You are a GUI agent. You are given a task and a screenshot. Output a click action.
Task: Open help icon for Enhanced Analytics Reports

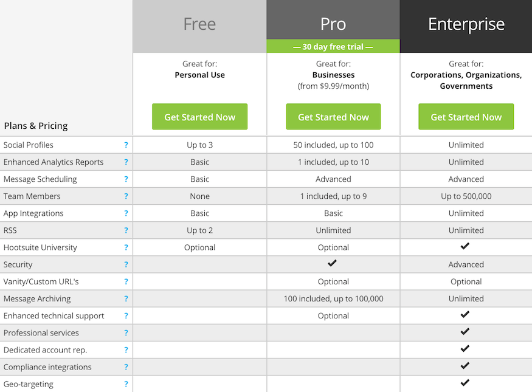tap(126, 162)
